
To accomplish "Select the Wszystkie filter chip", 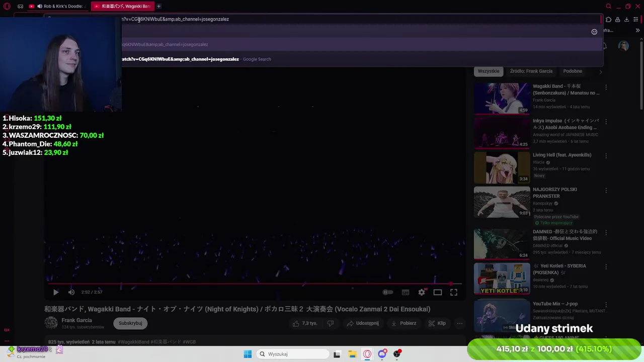I will click(x=489, y=71).
